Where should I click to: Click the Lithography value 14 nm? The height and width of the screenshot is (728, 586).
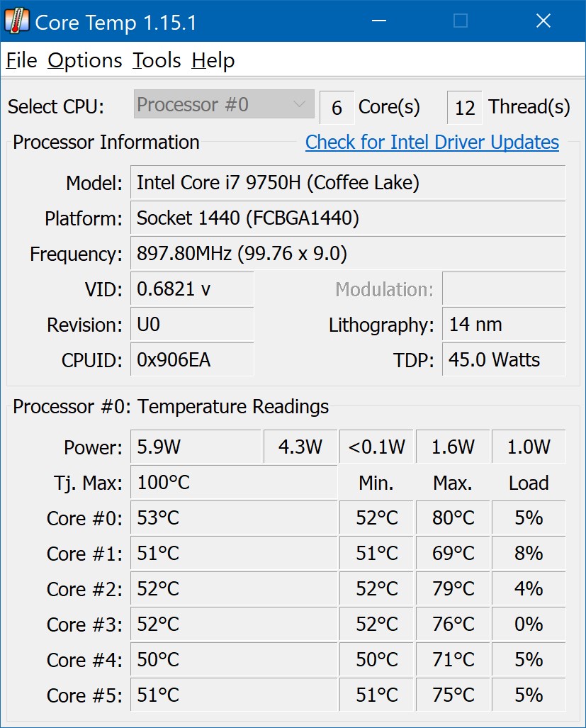504,325
